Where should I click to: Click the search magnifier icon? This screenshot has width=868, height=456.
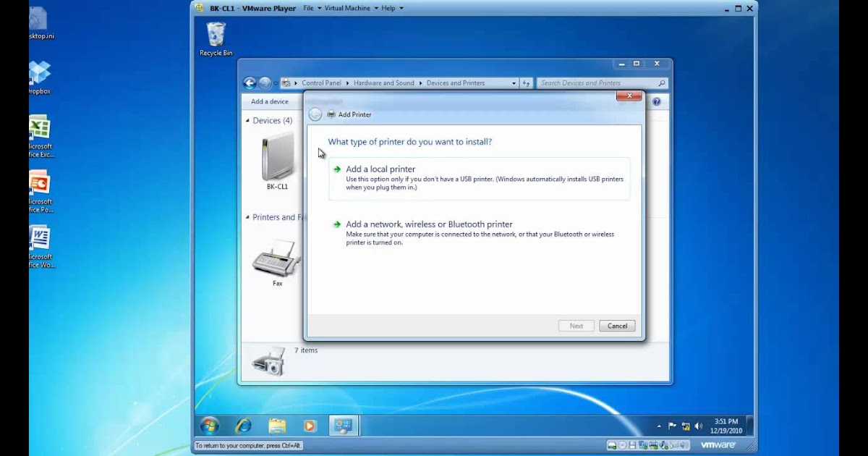[x=662, y=83]
